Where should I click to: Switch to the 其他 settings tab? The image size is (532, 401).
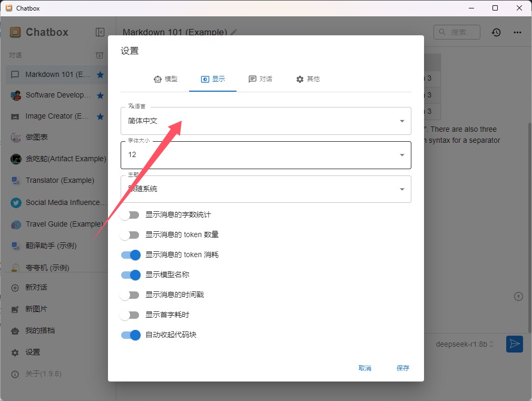point(308,79)
